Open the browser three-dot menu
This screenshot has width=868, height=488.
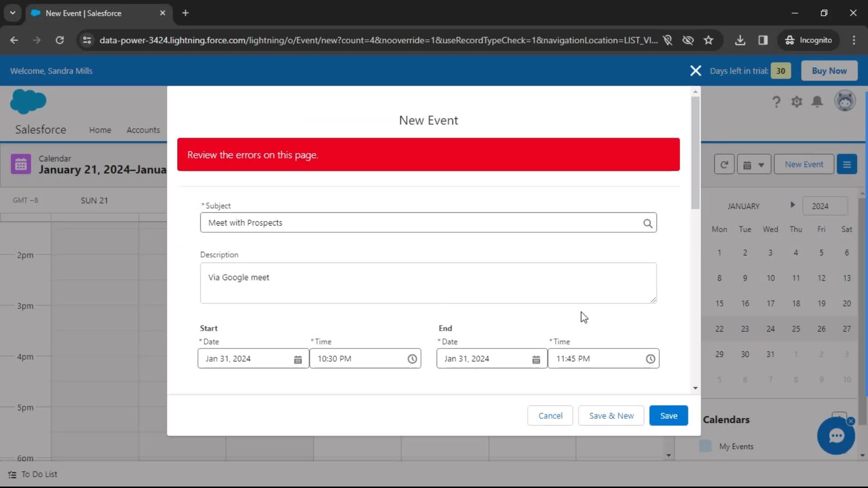(x=854, y=40)
